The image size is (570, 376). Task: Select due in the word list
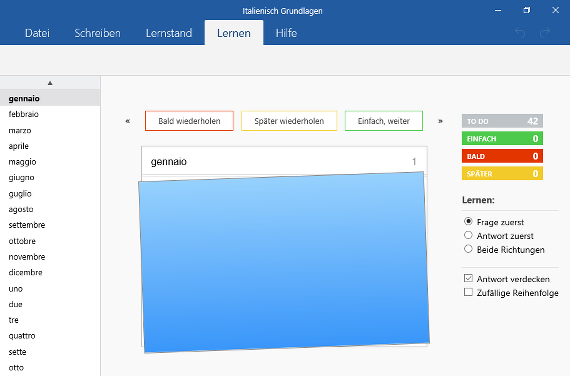[x=50, y=304]
